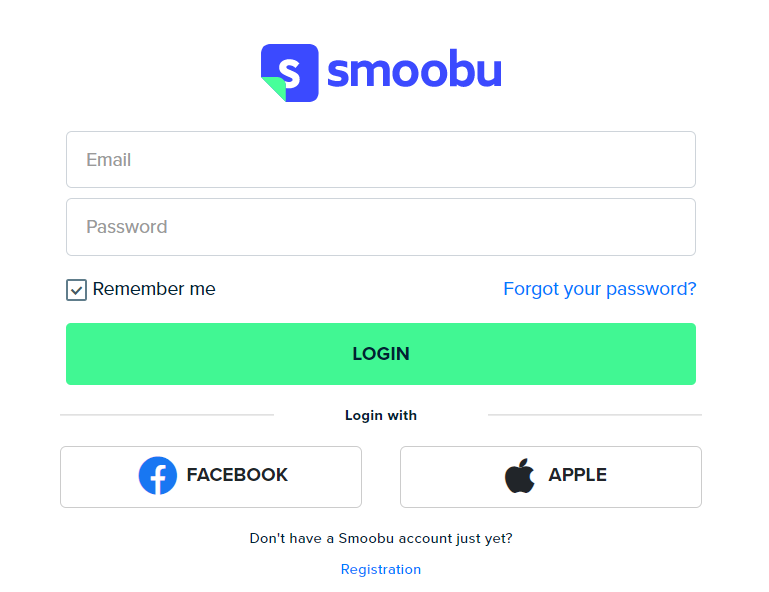Viewport: 769px width, 592px height.
Task: Click the Apple logo icon
Action: coord(520,475)
